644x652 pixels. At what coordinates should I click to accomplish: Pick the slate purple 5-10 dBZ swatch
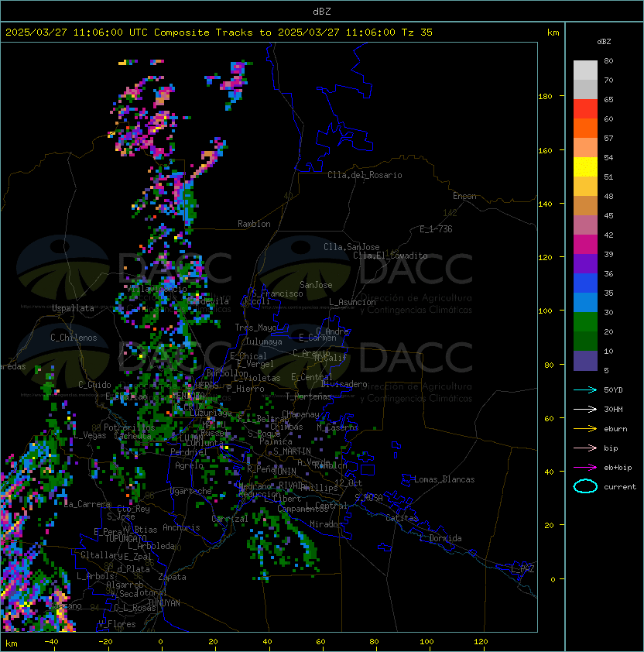tap(585, 361)
